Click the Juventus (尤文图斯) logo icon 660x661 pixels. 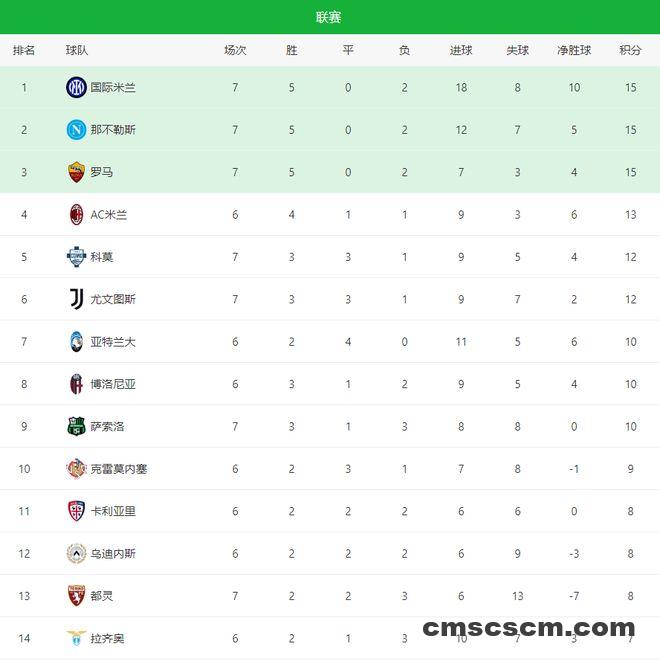76,299
